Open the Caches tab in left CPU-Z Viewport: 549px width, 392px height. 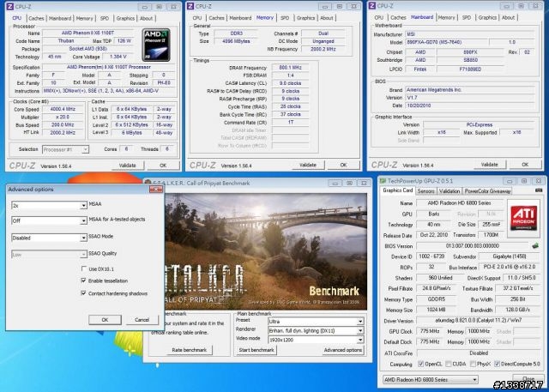[35, 17]
